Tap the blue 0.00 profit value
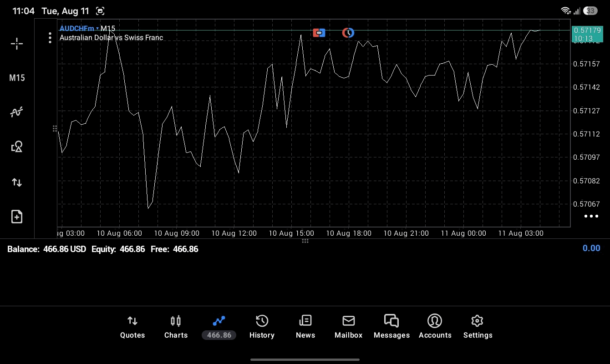 pyautogui.click(x=591, y=248)
